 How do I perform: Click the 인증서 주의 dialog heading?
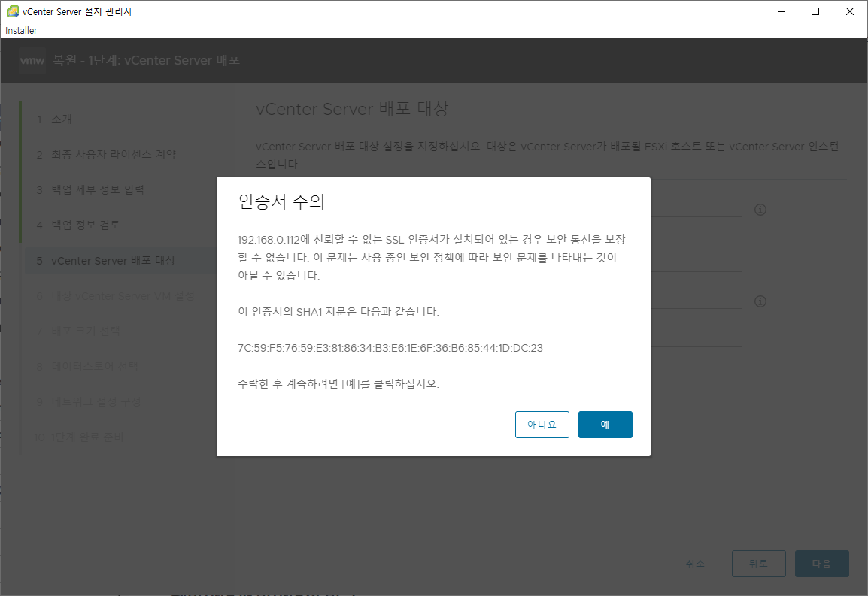click(281, 201)
